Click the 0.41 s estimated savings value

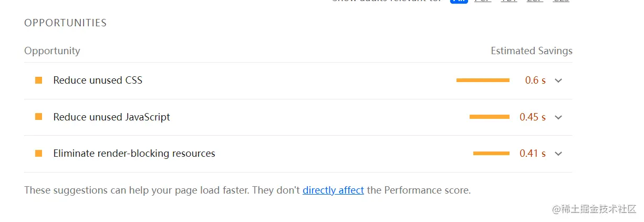[x=532, y=154]
